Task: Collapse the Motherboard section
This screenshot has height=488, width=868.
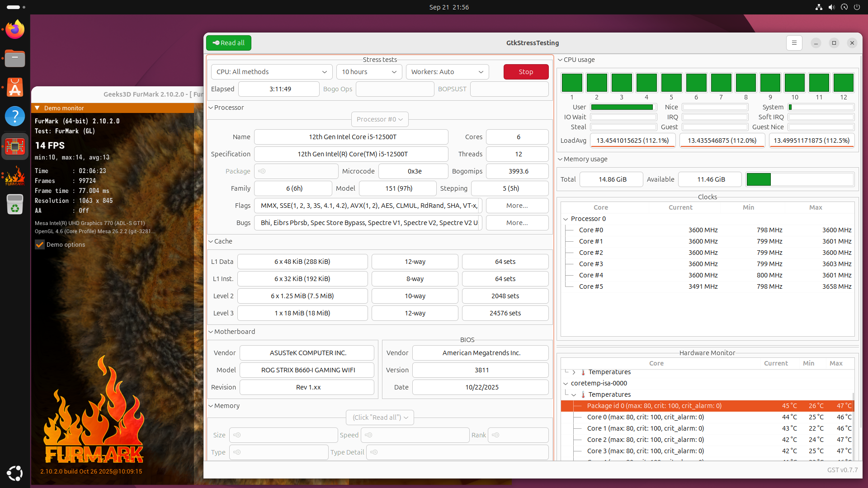Action: tap(211, 332)
